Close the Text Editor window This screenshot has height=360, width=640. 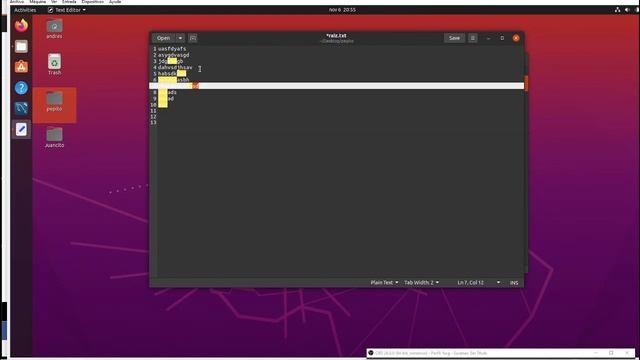tap(516, 38)
